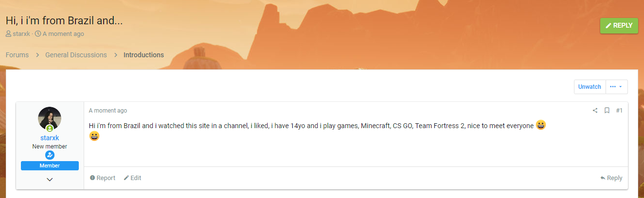Click the Reply arrow link below the post
This screenshot has width=644, height=198.
[611, 178]
